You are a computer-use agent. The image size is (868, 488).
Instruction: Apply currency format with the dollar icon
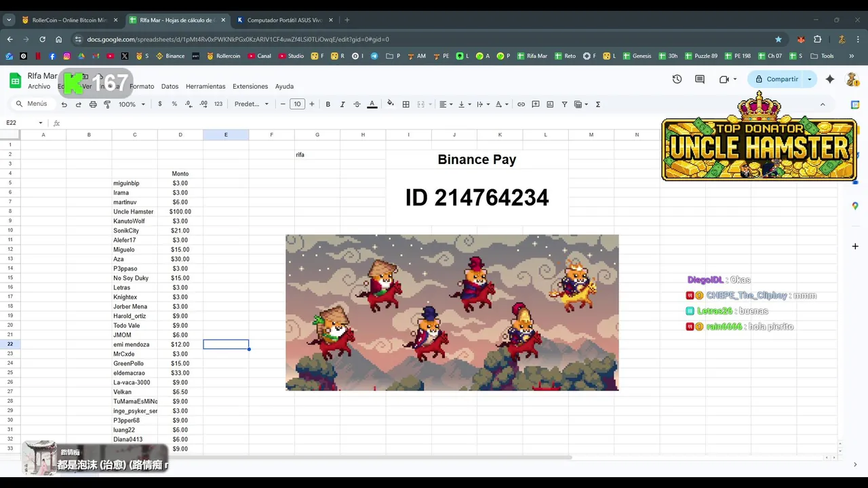click(160, 104)
